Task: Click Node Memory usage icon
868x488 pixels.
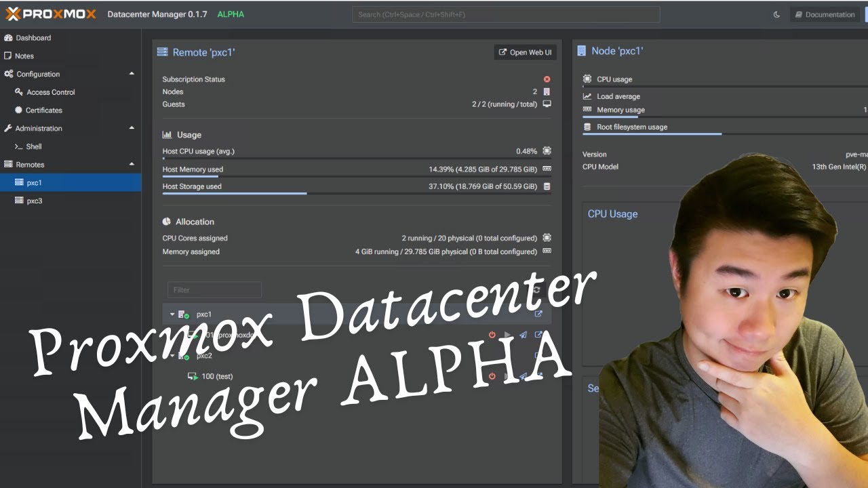Action: click(x=587, y=110)
